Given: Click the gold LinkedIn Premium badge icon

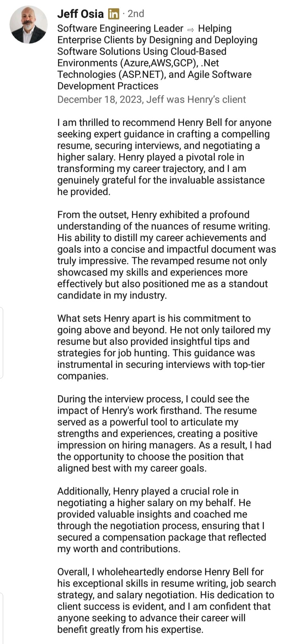Looking at the screenshot, I should point(114,14).
